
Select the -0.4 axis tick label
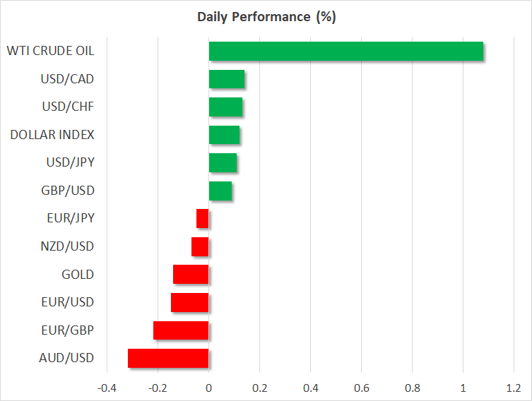[106, 388]
